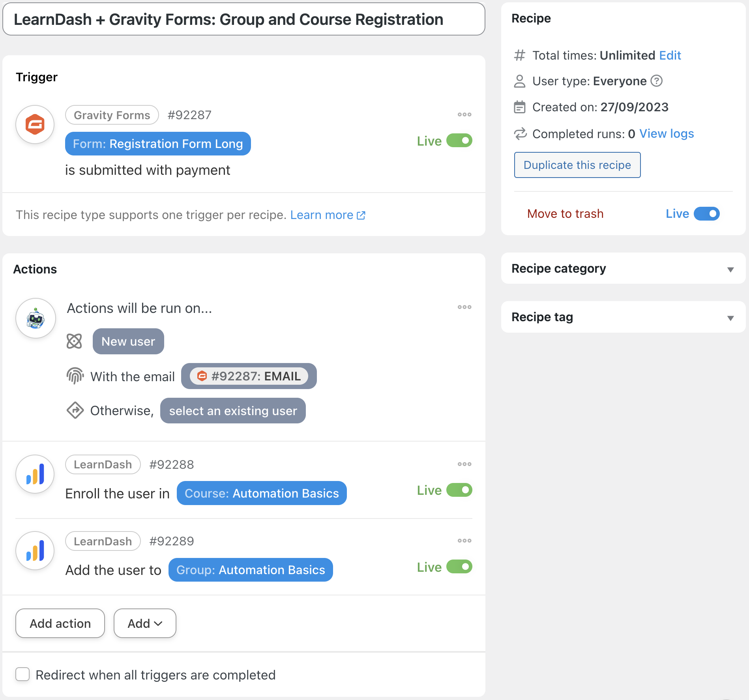The height and width of the screenshot is (700, 749).
Task: Click the Created on date 27/09/2023
Action: 634,107
